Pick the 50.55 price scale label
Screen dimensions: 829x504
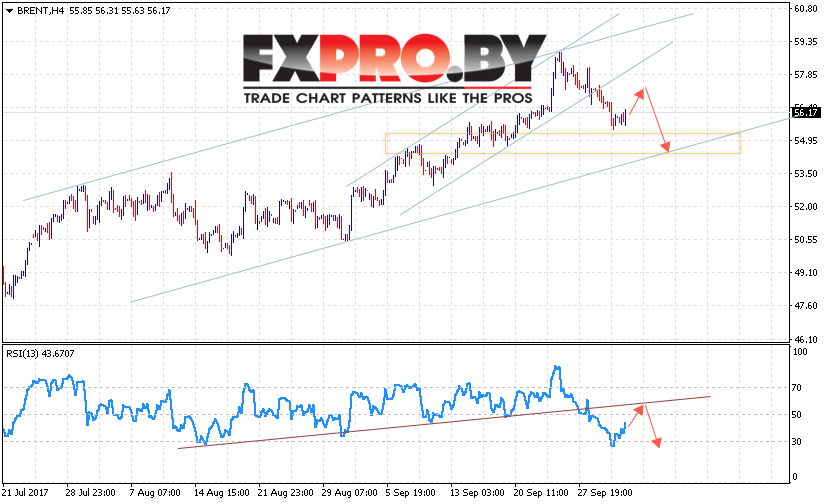(806, 240)
